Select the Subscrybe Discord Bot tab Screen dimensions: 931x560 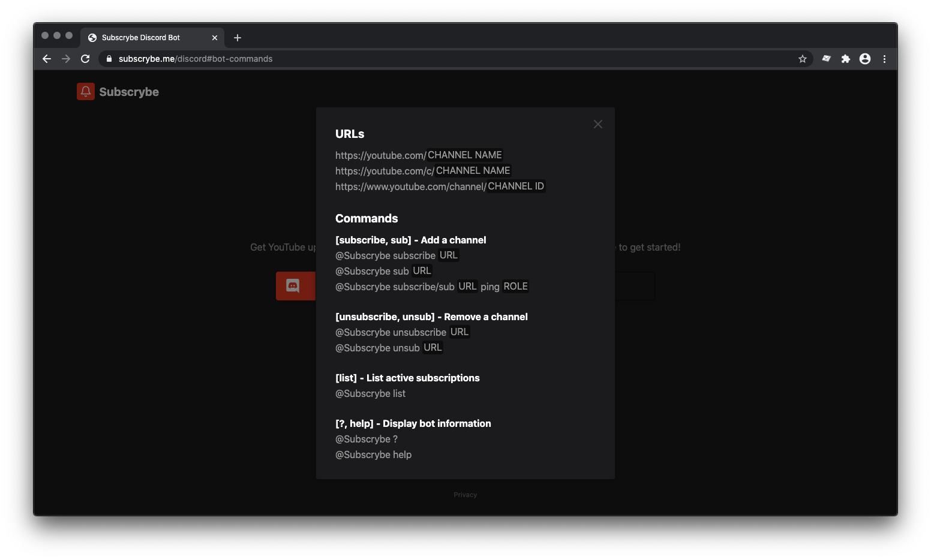[x=152, y=38]
